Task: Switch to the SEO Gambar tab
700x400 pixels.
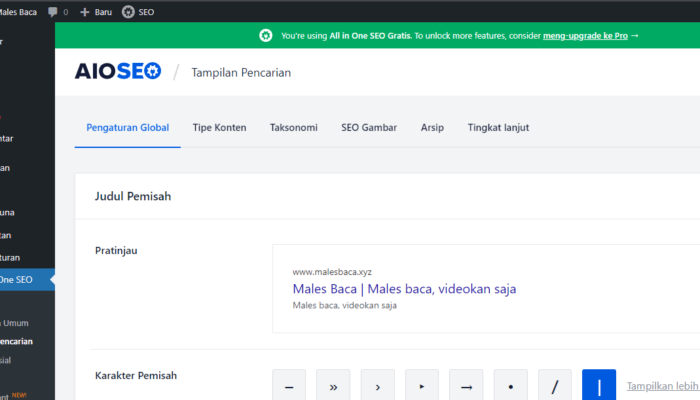Action: click(x=369, y=128)
